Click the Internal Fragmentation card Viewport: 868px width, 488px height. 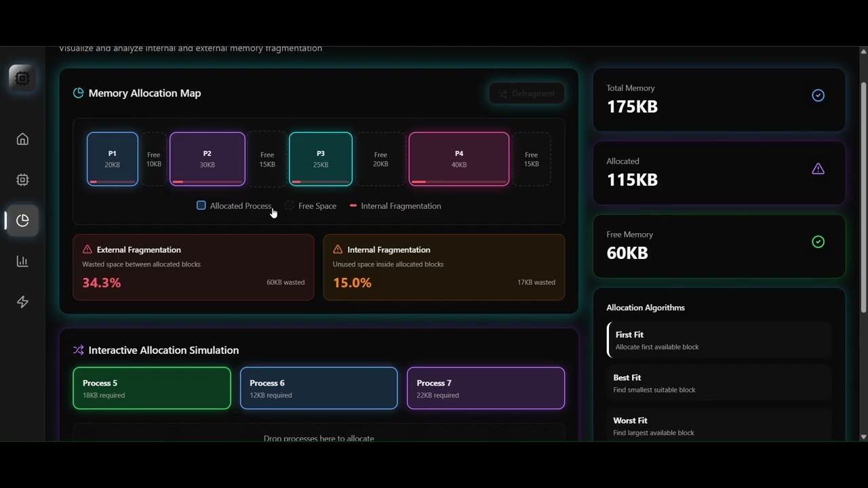point(444,267)
